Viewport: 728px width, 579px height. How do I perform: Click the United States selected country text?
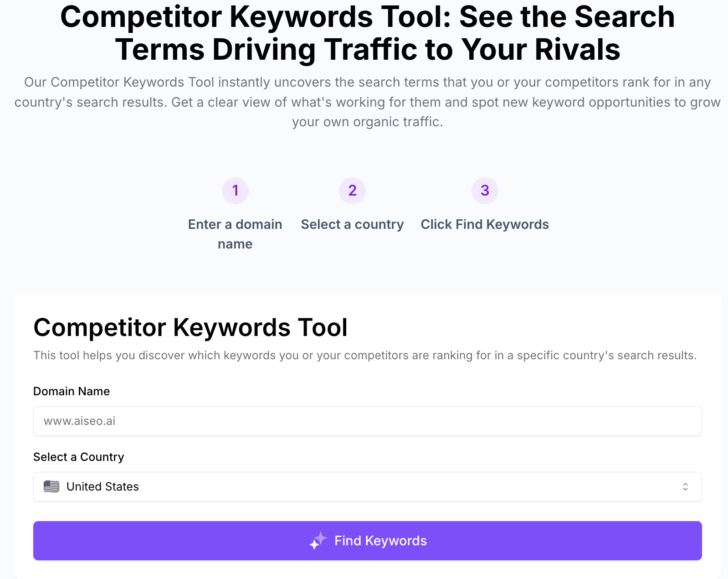click(102, 486)
